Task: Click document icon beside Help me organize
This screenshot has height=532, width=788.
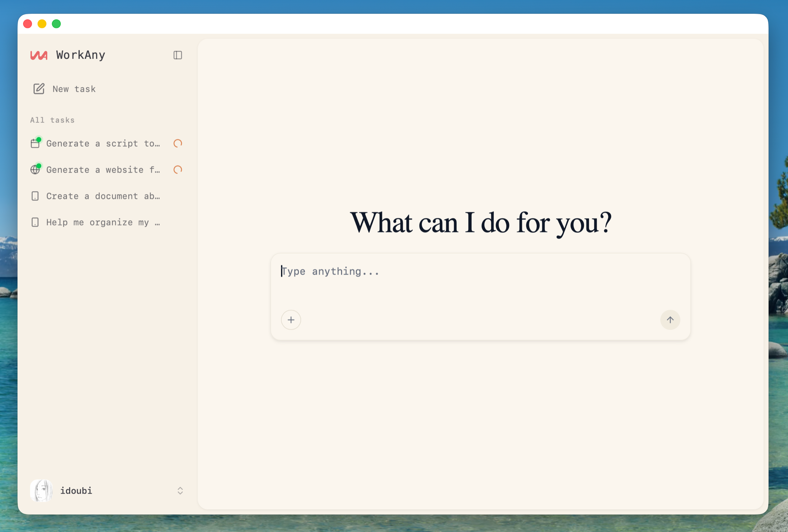Action: pyautogui.click(x=35, y=222)
